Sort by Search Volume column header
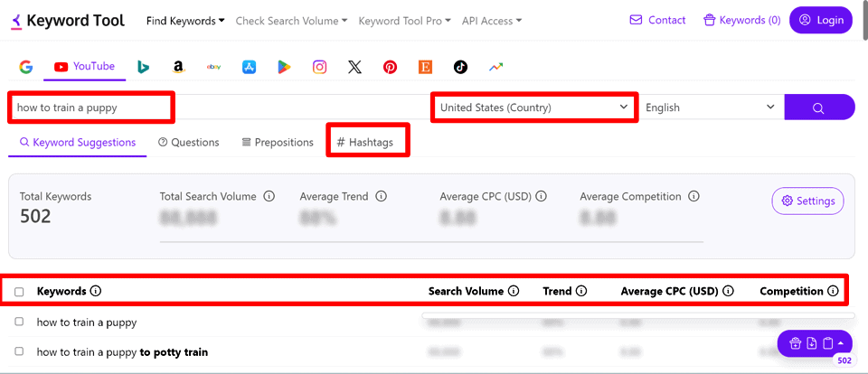The image size is (868, 374). pos(467,291)
